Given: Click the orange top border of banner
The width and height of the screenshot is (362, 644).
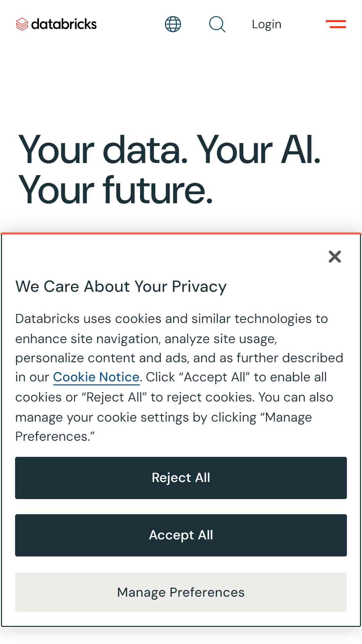Looking at the screenshot, I should pos(181,233).
